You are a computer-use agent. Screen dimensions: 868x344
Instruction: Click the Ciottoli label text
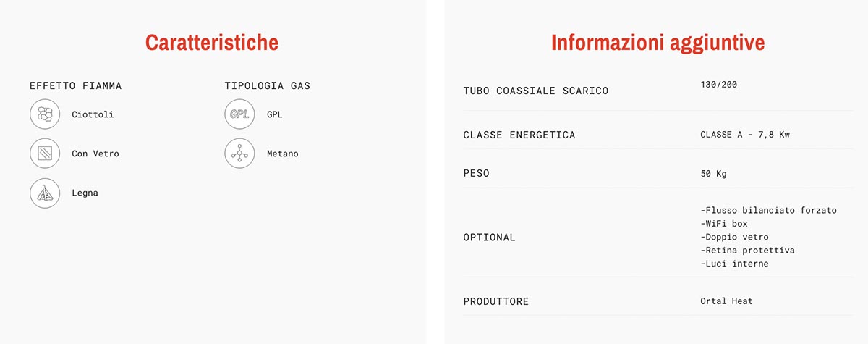click(93, 114)
